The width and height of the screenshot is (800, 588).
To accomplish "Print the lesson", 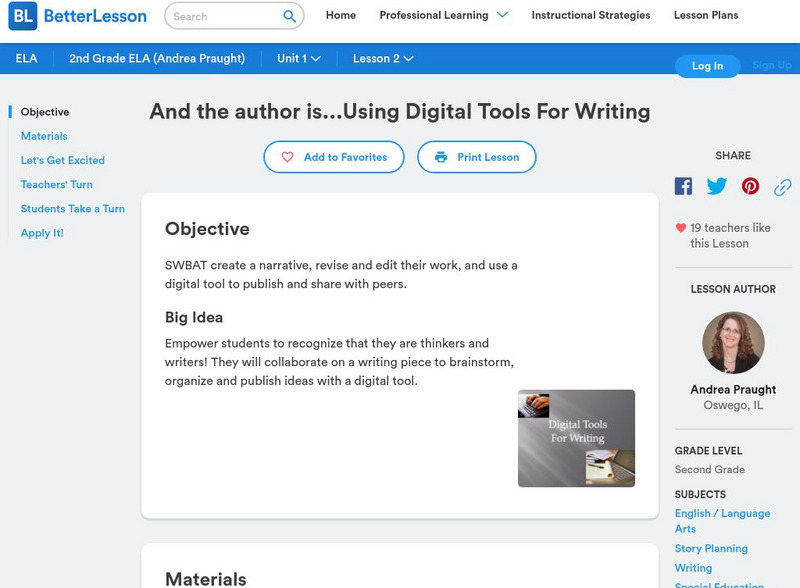I will (x=476, y=157).
